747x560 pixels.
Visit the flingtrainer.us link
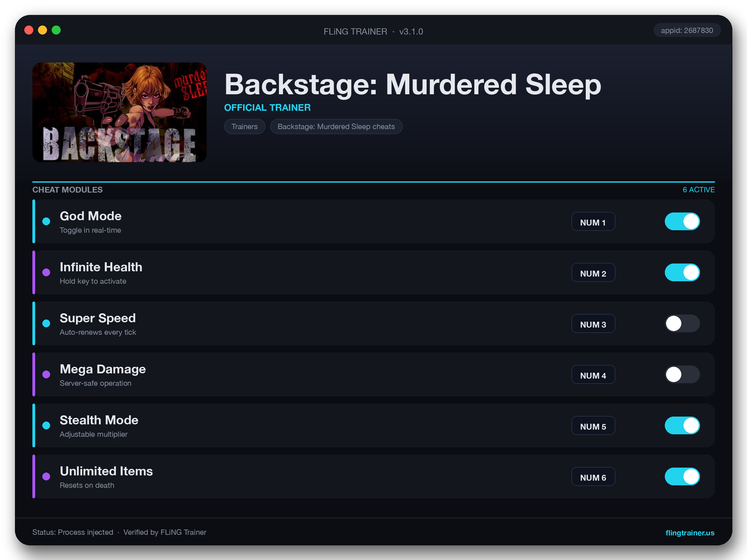click(690, 533)
